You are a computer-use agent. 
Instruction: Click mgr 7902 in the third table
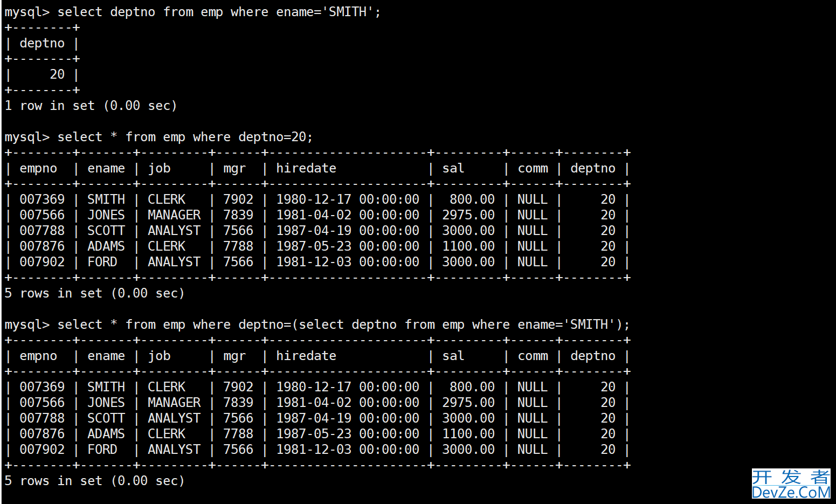(x=238, y=387)
